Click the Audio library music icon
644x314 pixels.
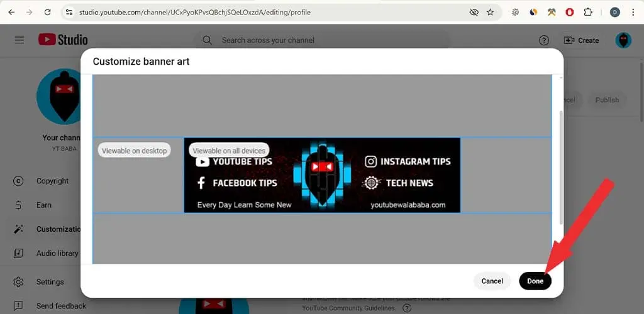tap(18, 253)
